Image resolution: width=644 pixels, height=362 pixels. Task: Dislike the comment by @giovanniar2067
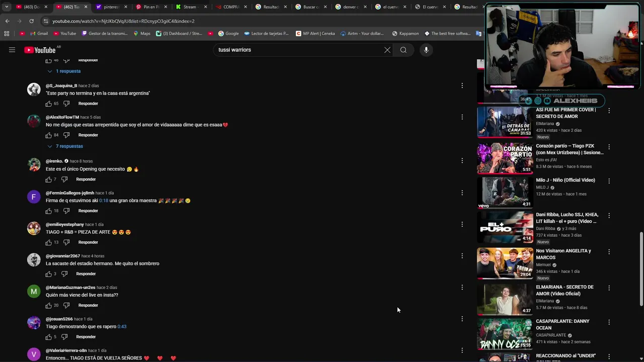pyautogui.click(x=64, y=274)
